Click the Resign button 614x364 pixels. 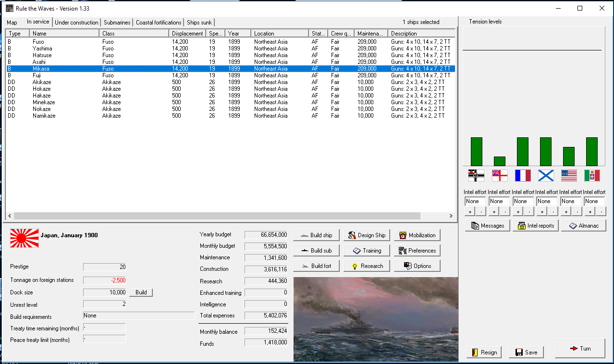[x=484, y=352]
